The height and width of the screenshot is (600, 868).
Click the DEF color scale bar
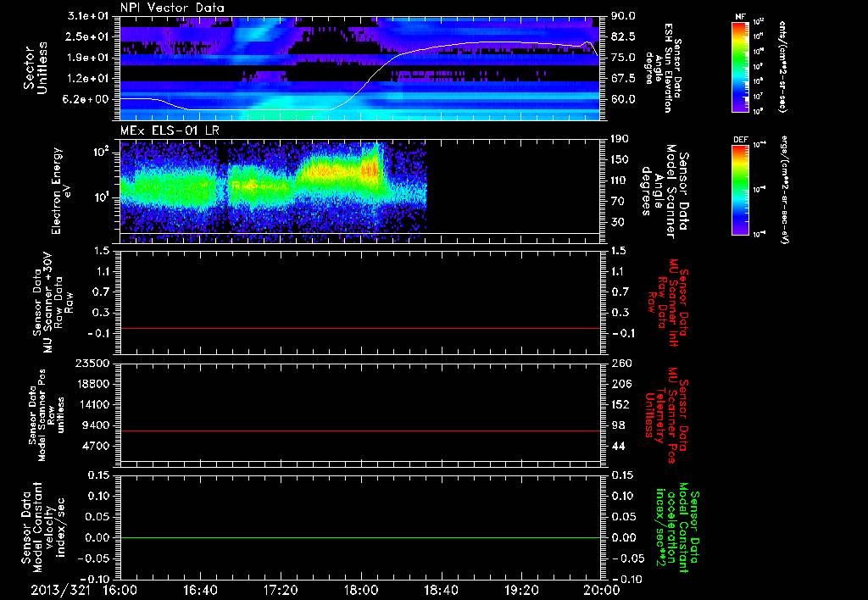[740, 190]
